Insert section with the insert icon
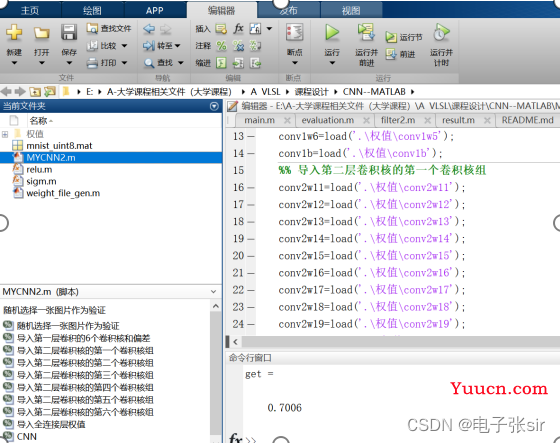560x443 pixels. pyautogui.click(x=221, y=29)
